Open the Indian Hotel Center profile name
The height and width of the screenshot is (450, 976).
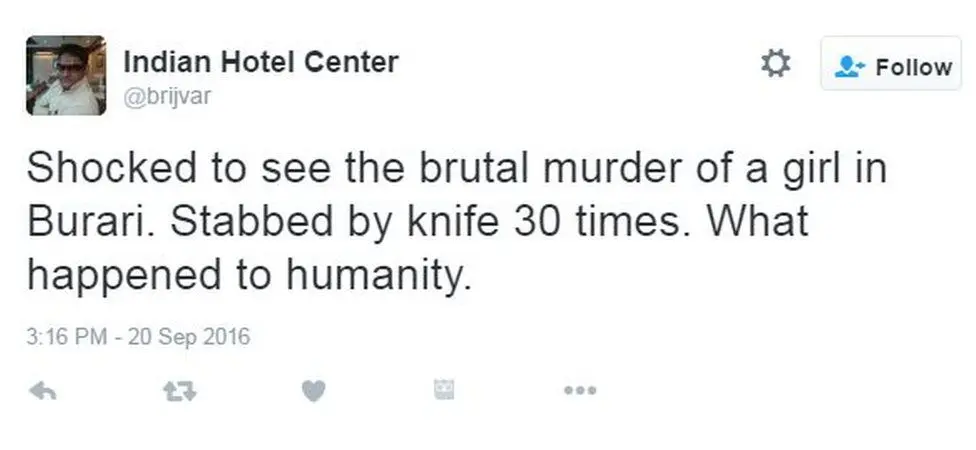(x=260, y=62)
